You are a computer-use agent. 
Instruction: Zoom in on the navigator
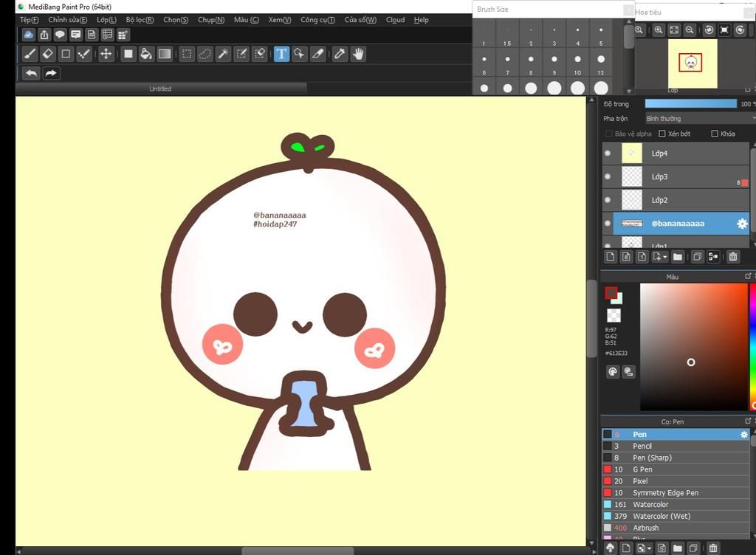click(659, 30)
